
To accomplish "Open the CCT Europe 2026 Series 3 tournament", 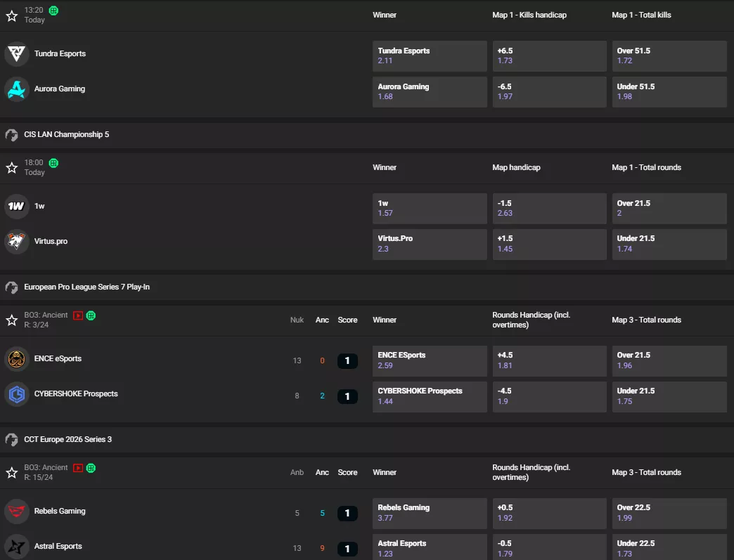I will [x=68, y=440].
